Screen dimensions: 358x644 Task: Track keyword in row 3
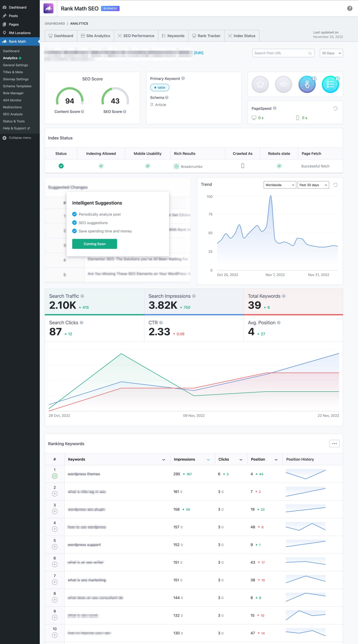click(55, 511)
